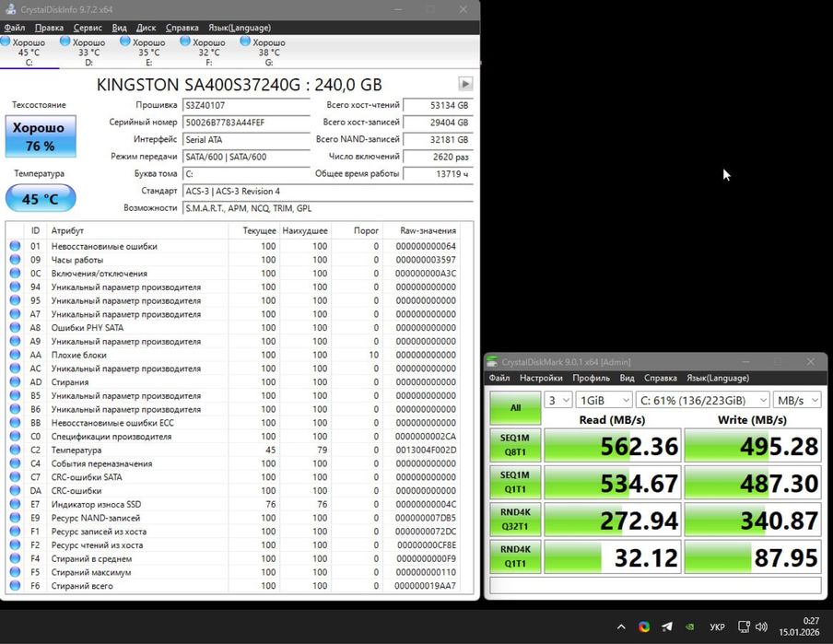
Task: Click NVIDIA icon in system tray
Action: pos(689,627)
